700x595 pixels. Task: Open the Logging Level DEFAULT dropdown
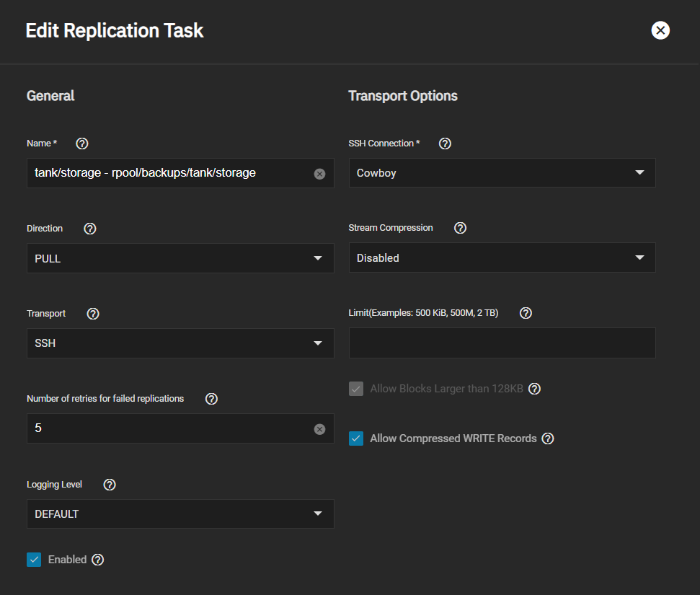pyautogui.click(x=180, y=514)
